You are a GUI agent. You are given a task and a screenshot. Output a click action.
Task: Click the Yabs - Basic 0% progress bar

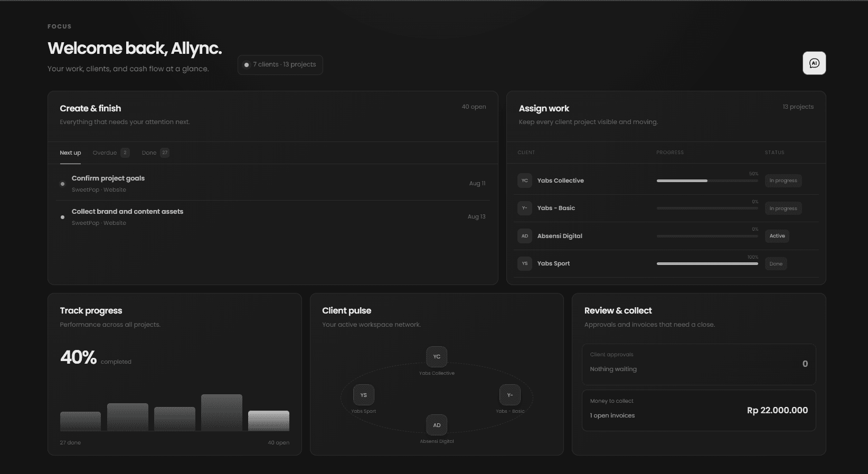point(707,208)
